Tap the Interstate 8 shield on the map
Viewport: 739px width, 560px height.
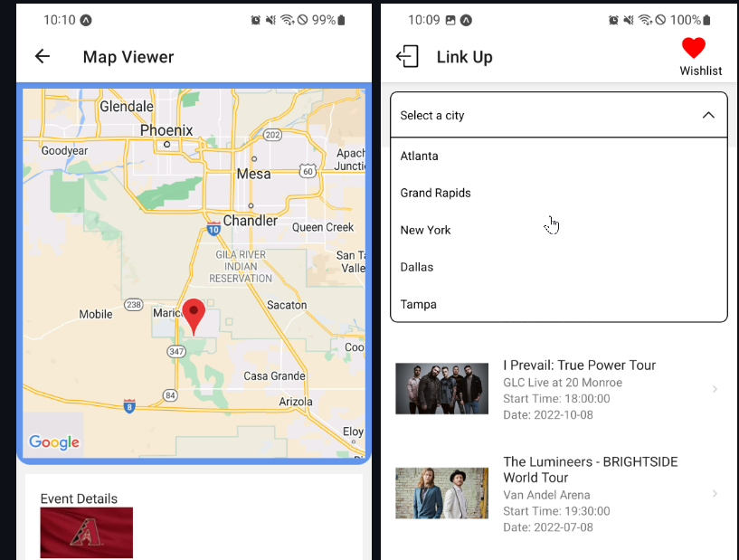click(x=129, y=406)
